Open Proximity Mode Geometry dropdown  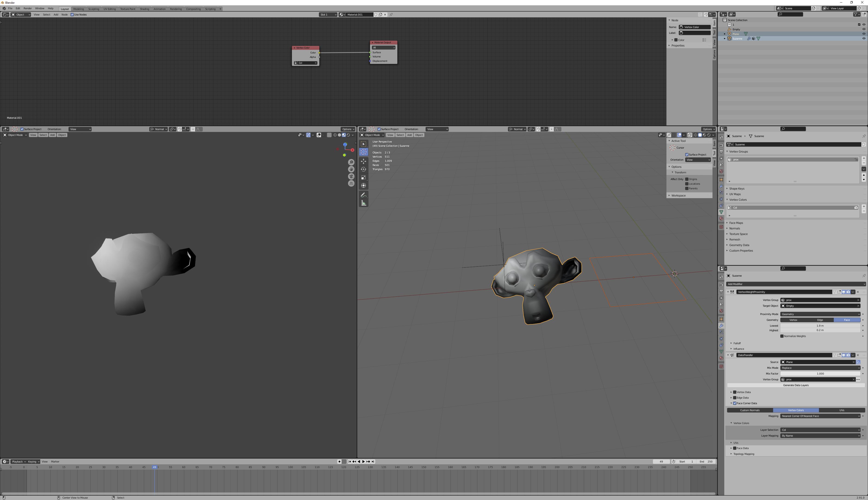coord(820,314)
